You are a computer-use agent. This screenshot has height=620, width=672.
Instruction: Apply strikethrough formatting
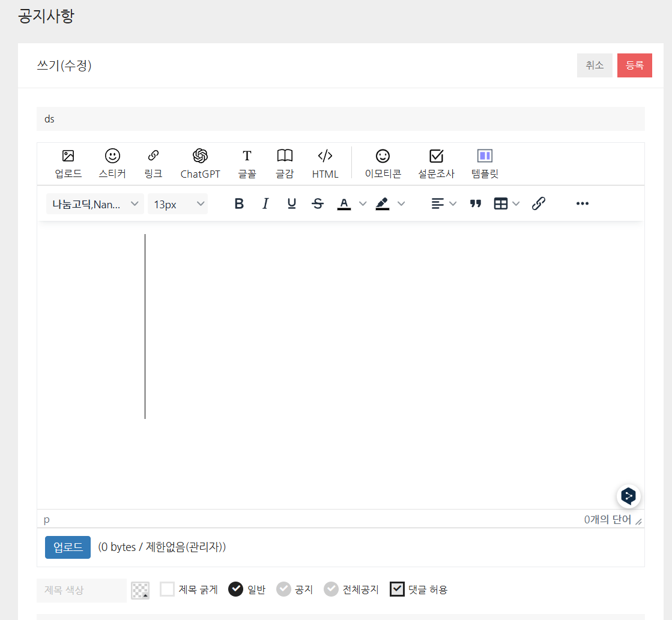317,203
